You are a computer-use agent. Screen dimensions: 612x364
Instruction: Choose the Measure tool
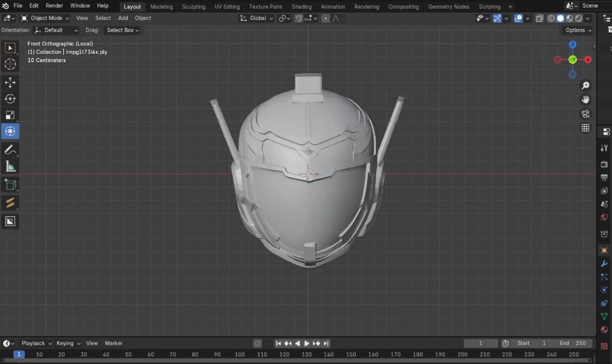click(x=10, y=166)
